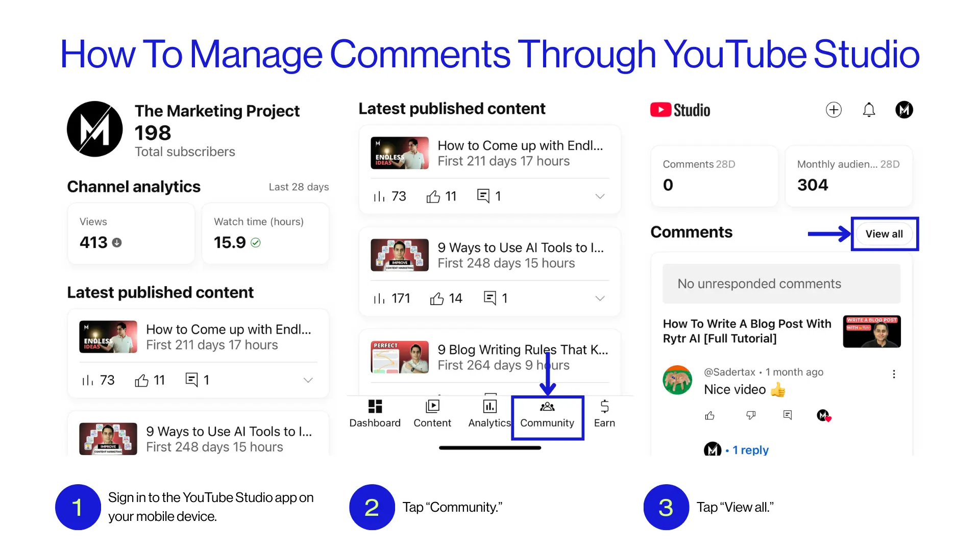Open the three-dot menu on Sadertax's comment
Image resolution: width=980 pixels, height=551 pixels.
[894, 374]
